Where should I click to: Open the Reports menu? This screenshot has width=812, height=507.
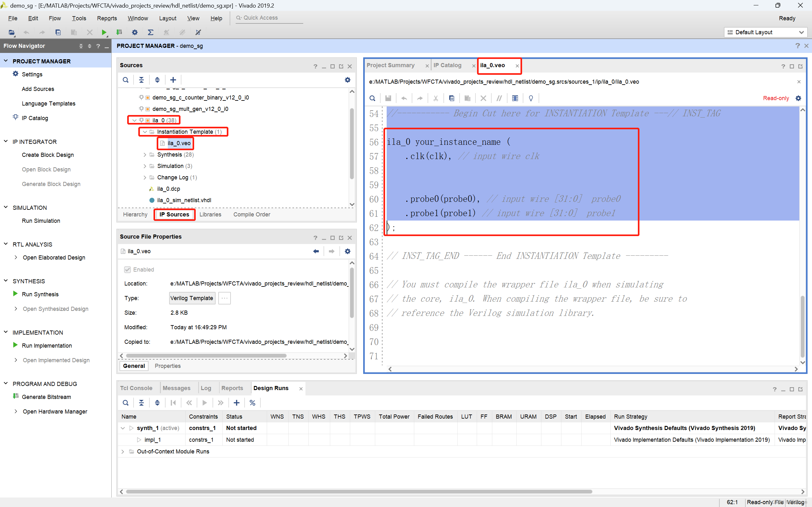pos(107,18)
